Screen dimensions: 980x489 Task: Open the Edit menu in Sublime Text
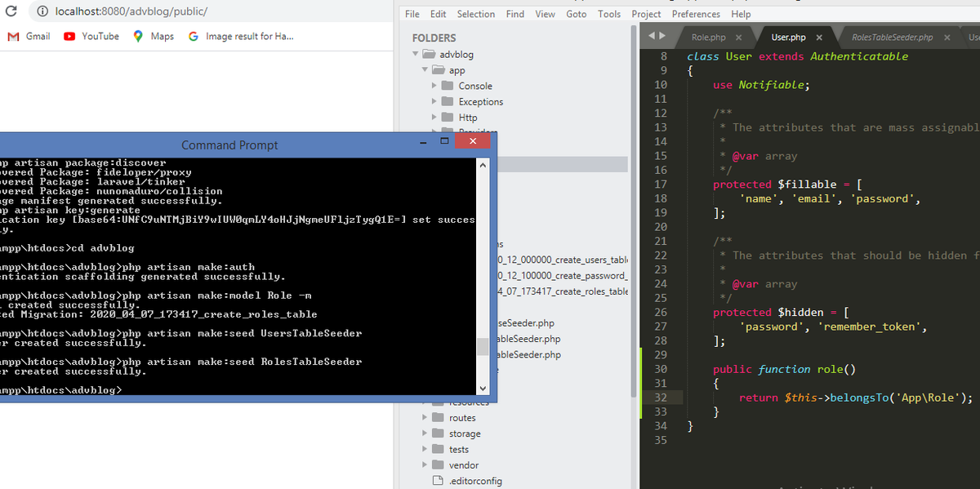pos(439,14)
